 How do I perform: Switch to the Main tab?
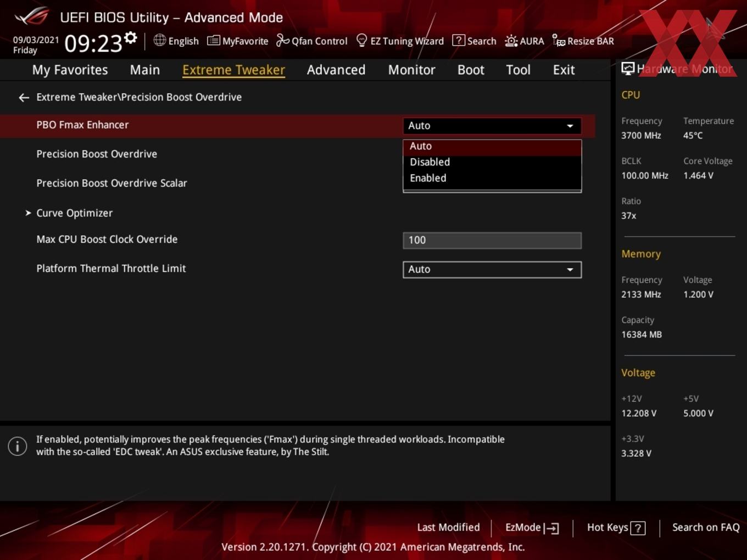coord(145,70)
